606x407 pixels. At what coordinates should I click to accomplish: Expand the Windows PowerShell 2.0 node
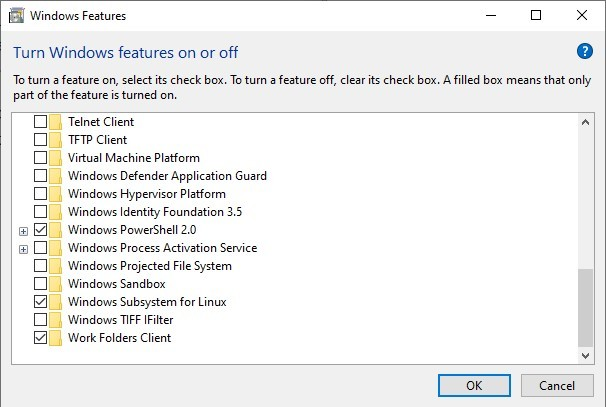coord(23,230)
